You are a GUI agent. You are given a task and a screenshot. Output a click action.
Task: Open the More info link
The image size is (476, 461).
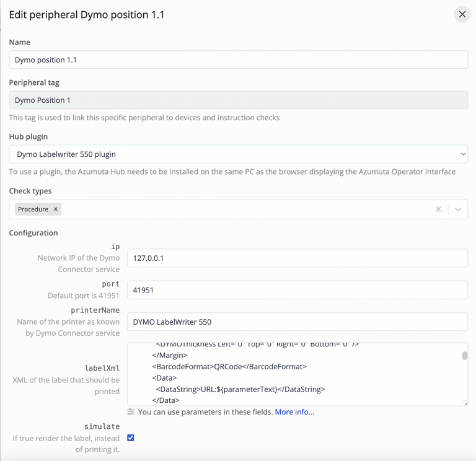[x=294, y=412]
